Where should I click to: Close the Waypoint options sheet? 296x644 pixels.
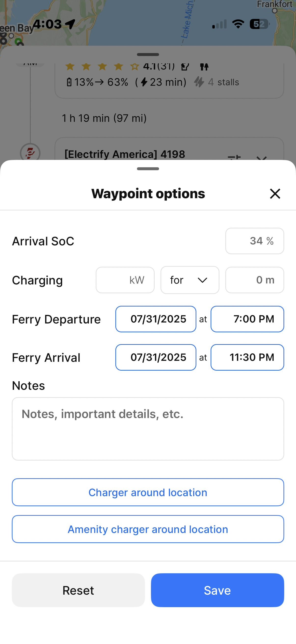(x=275, y=194)
